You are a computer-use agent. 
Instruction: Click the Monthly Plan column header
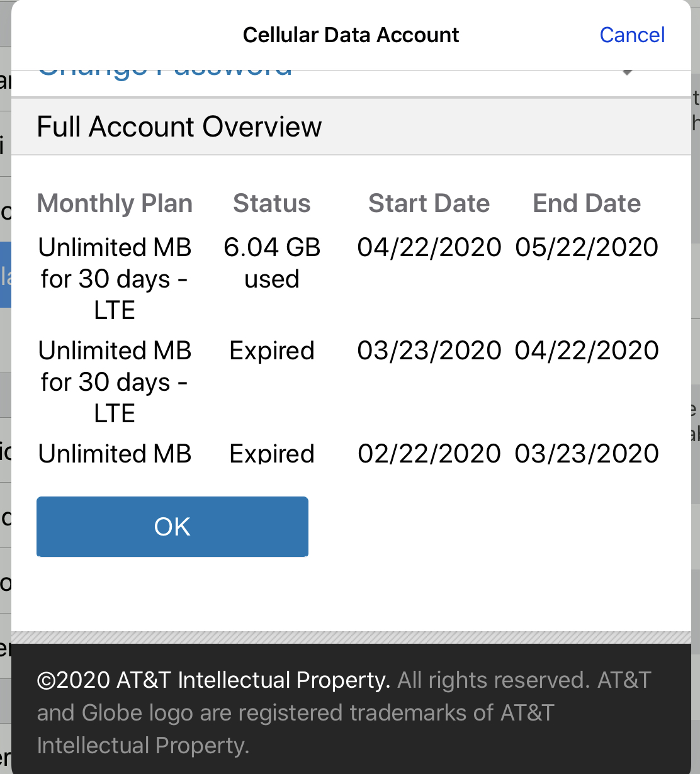[x=115, y=203]
